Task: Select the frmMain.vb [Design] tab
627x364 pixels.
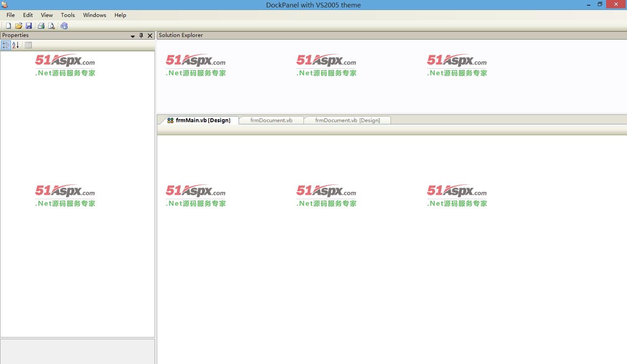Action: click(199, 120)
